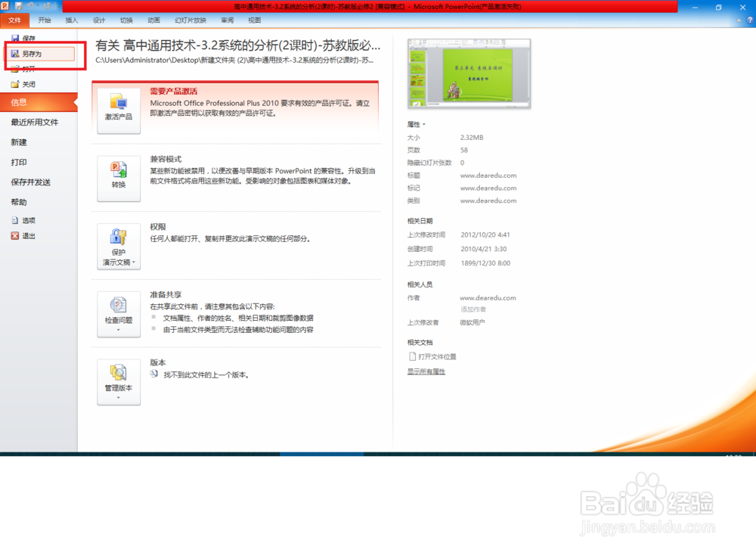Click the presentation preview thumbnail

pos(469,73)
